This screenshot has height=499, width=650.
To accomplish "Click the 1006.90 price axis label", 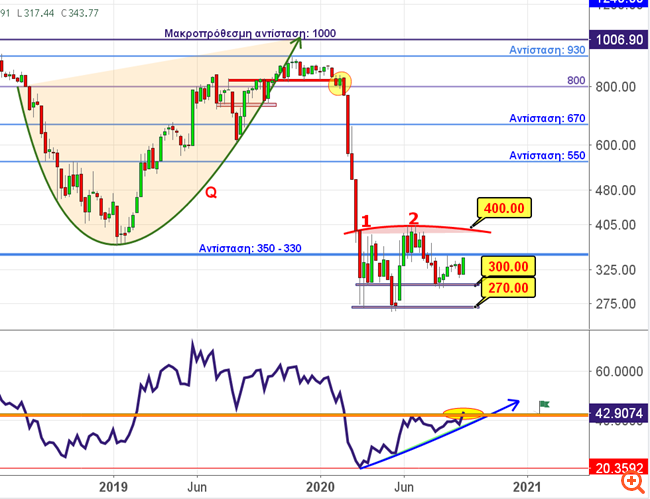I will coord(615,39).
